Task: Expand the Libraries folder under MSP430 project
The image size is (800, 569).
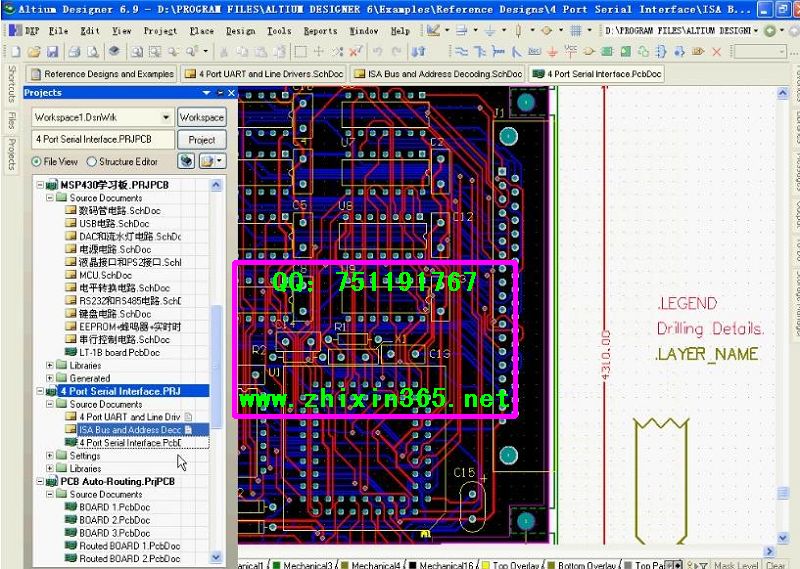Action: [x=49, y=365]
